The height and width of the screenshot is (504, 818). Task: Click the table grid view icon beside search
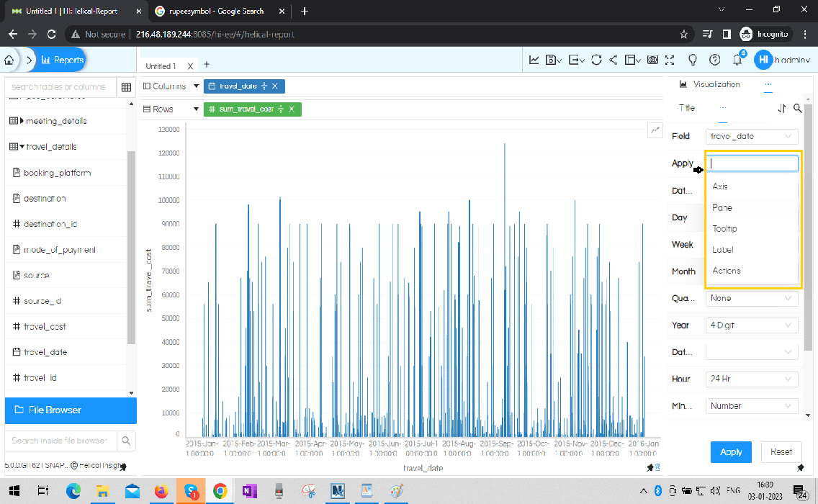[126, 87]
